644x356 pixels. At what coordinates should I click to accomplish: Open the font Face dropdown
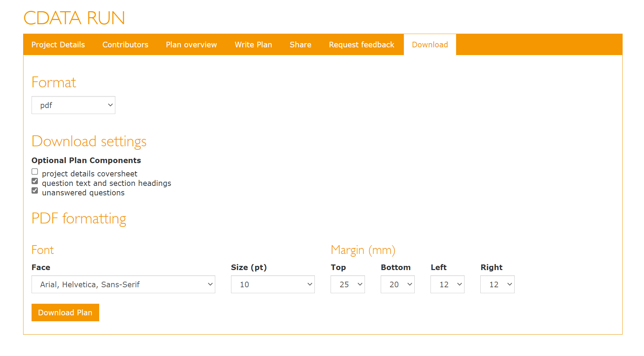(x=123, y=284)
